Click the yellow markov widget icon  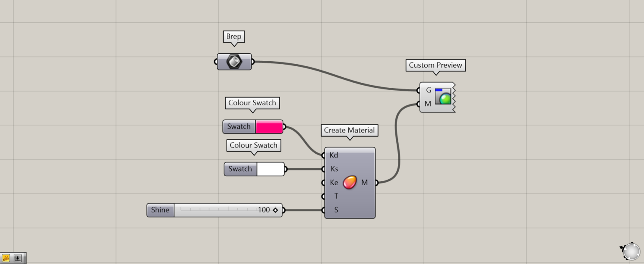(6, 258)
